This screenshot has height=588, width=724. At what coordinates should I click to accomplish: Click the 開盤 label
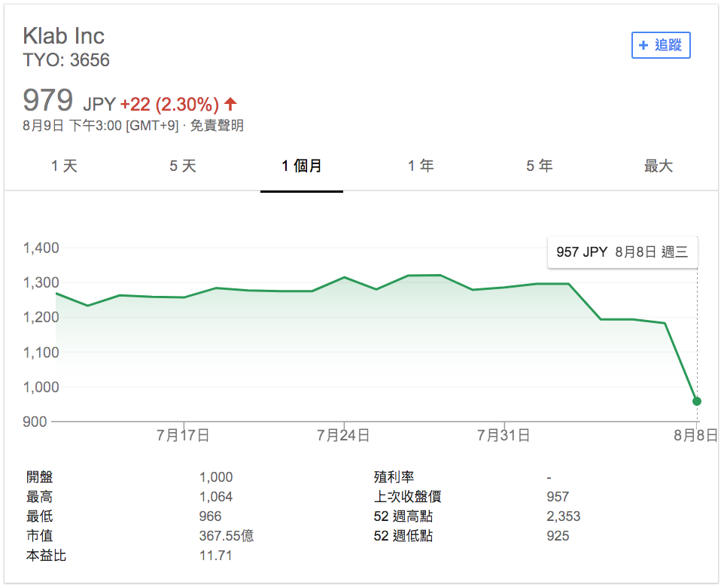(40, 477)
